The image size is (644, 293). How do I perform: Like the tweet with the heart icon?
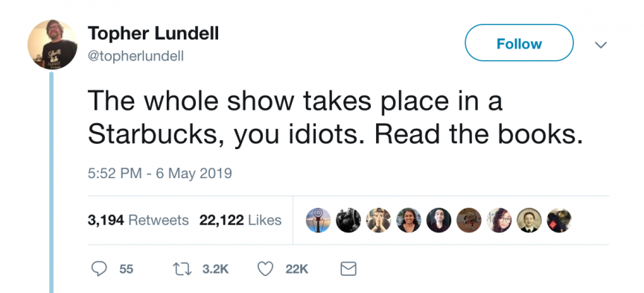266,269
